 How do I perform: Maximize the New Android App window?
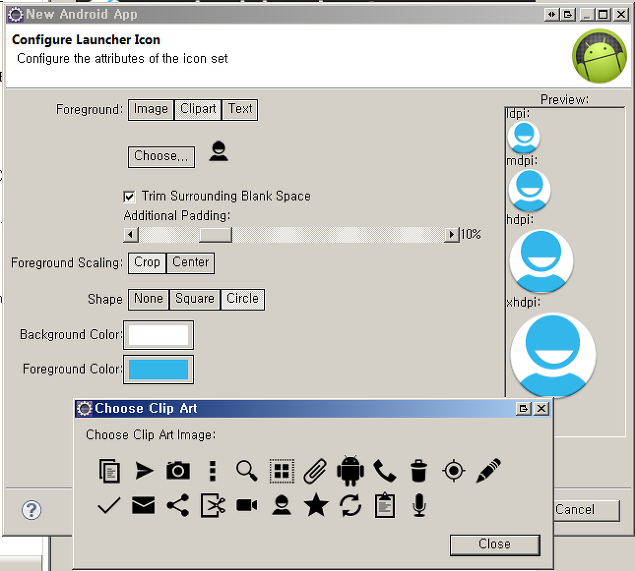(603, 15)
